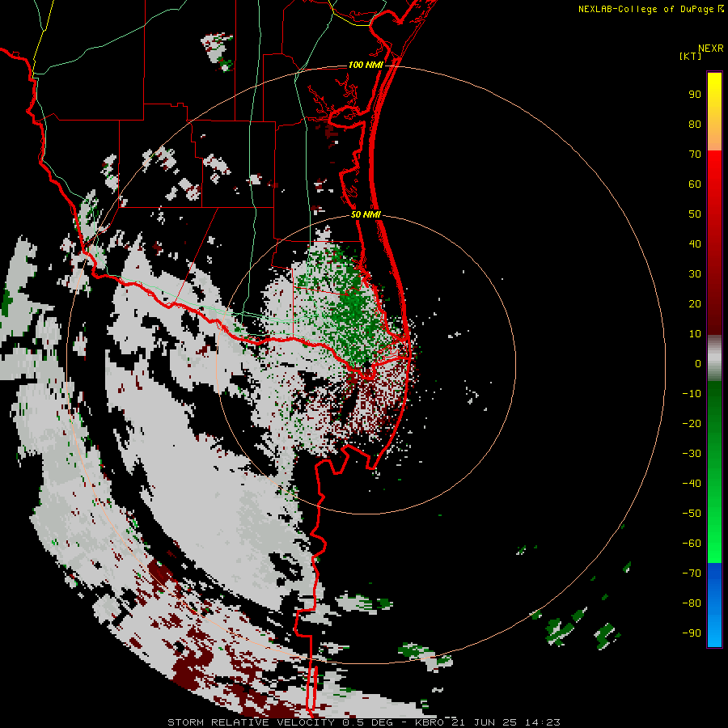Click the -10 scale label

(x=692, y=394)
